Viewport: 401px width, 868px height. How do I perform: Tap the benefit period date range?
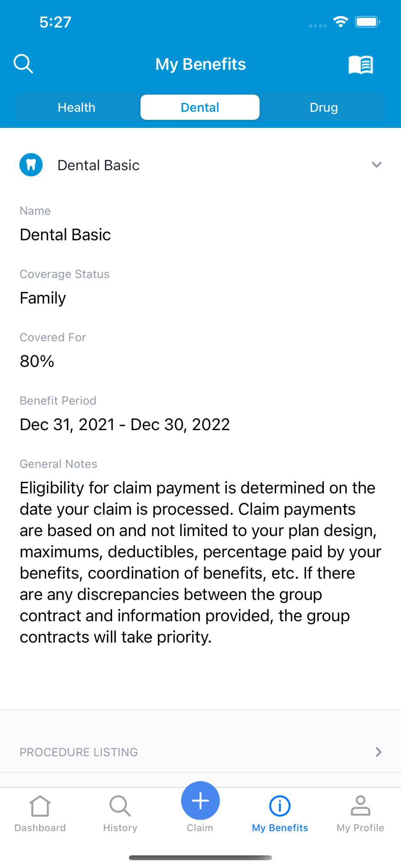[x=125, y=424]
